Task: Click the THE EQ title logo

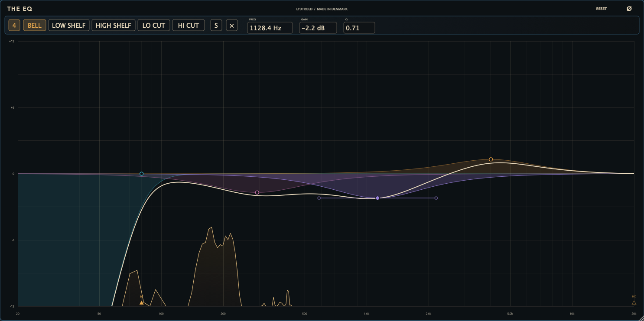Action: click(x=20, y=9)
